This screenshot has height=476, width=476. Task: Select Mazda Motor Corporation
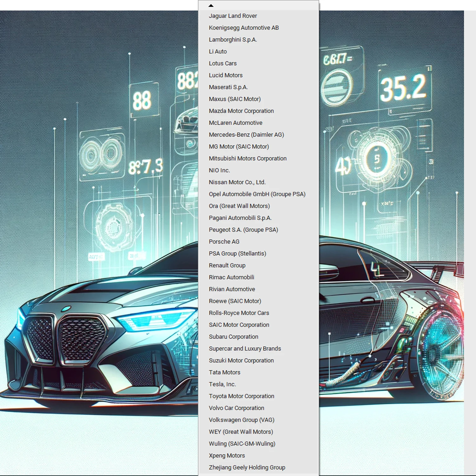click(x=241, y=111)
